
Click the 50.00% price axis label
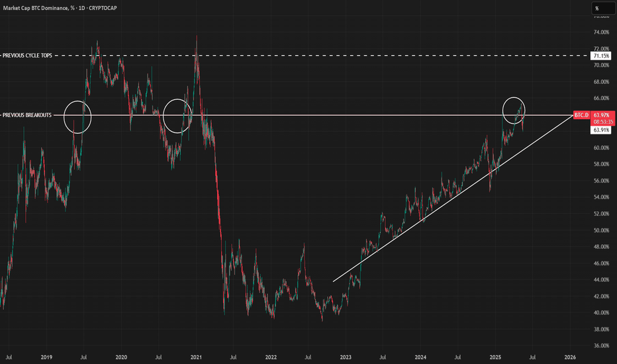click(601, 230)
